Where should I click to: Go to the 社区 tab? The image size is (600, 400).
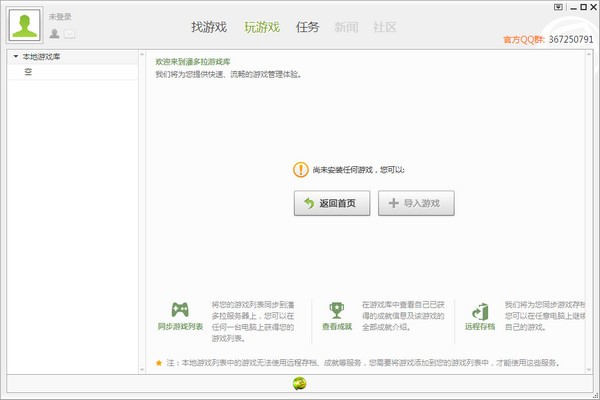pyautogui.click(x=385, y=27)
